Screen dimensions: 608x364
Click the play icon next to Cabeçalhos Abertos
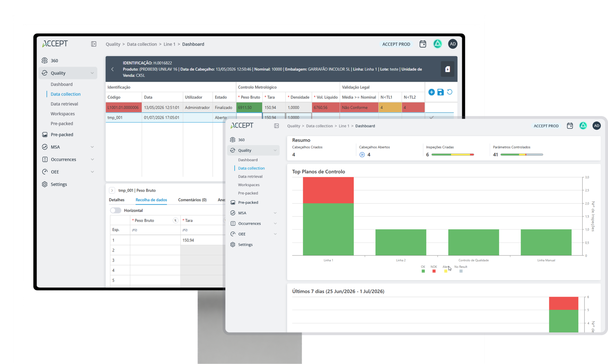click(362, 155)
